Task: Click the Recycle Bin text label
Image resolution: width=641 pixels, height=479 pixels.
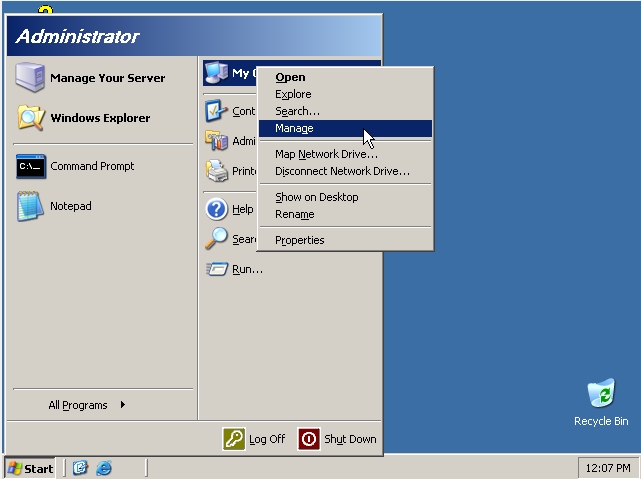Action: pos(601,421)
